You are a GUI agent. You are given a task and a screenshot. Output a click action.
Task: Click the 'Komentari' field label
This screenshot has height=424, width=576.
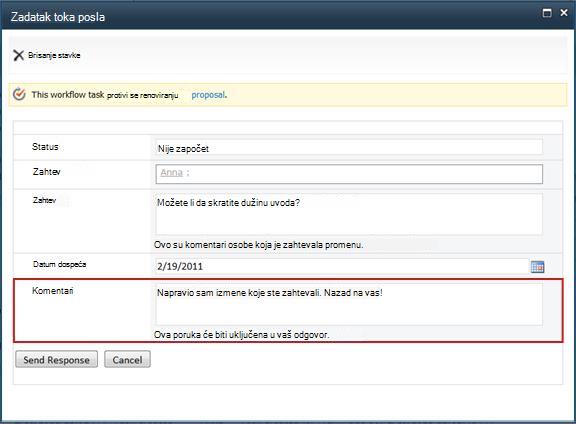click(53, 291)
